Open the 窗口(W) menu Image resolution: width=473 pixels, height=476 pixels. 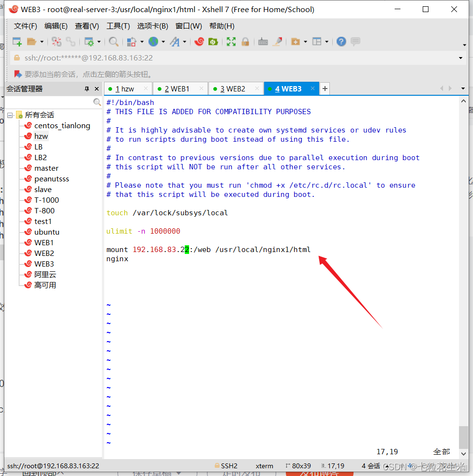(189, 26)
